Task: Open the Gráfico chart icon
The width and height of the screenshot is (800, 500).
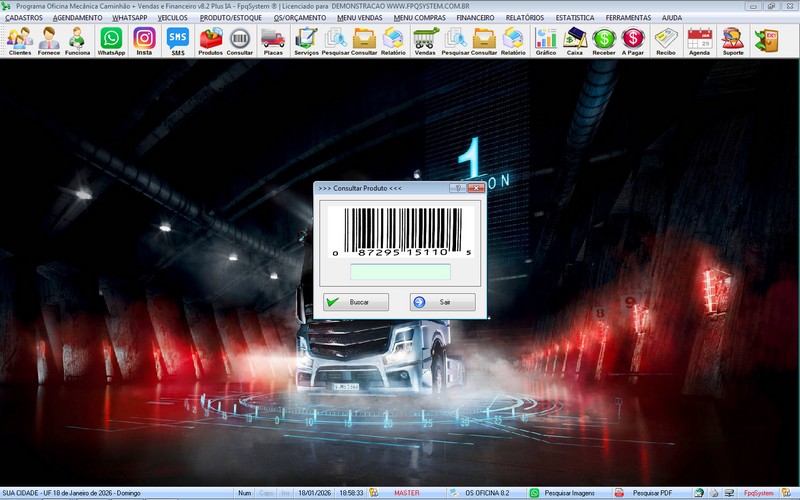Action: click(x=545, y=40)
